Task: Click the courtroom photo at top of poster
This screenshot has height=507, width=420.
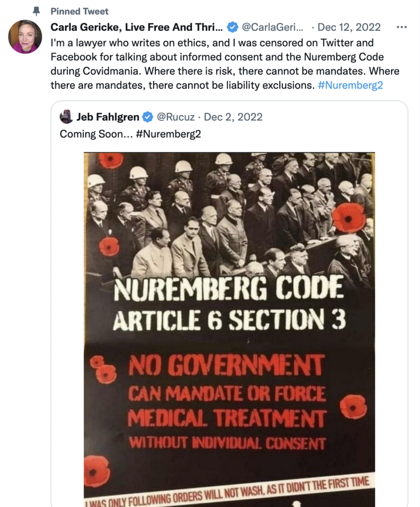Action: 229,215
